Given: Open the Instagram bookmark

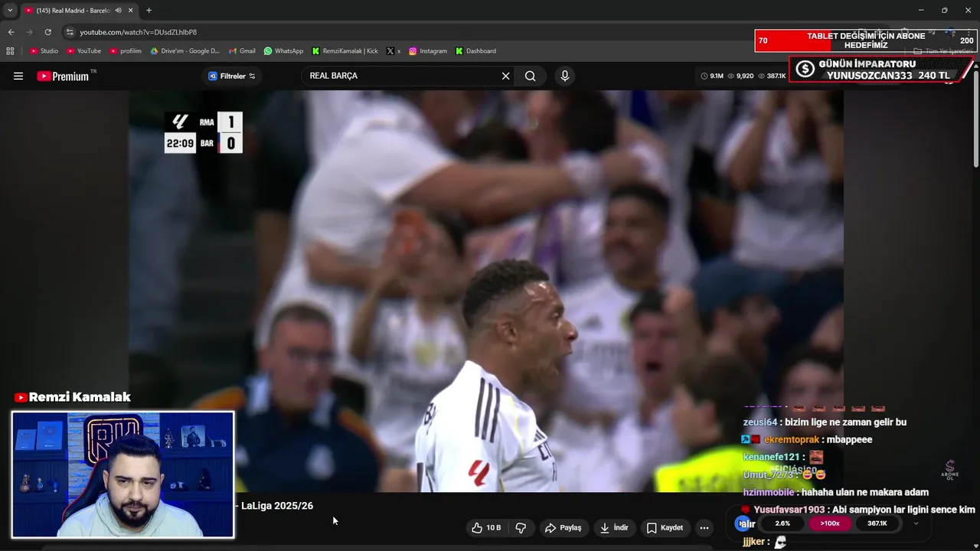Looking at the screenshot, I should coord(427,51).
